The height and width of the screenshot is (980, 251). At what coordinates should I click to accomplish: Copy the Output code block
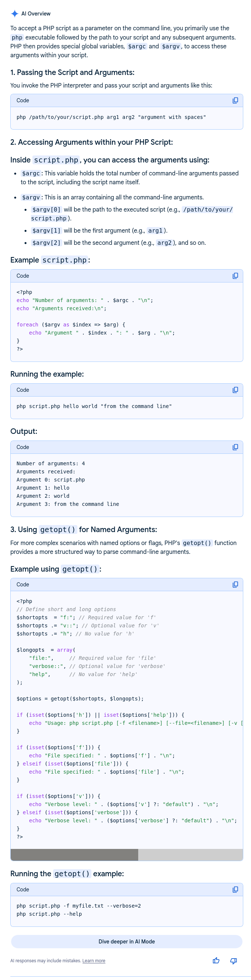235,447
